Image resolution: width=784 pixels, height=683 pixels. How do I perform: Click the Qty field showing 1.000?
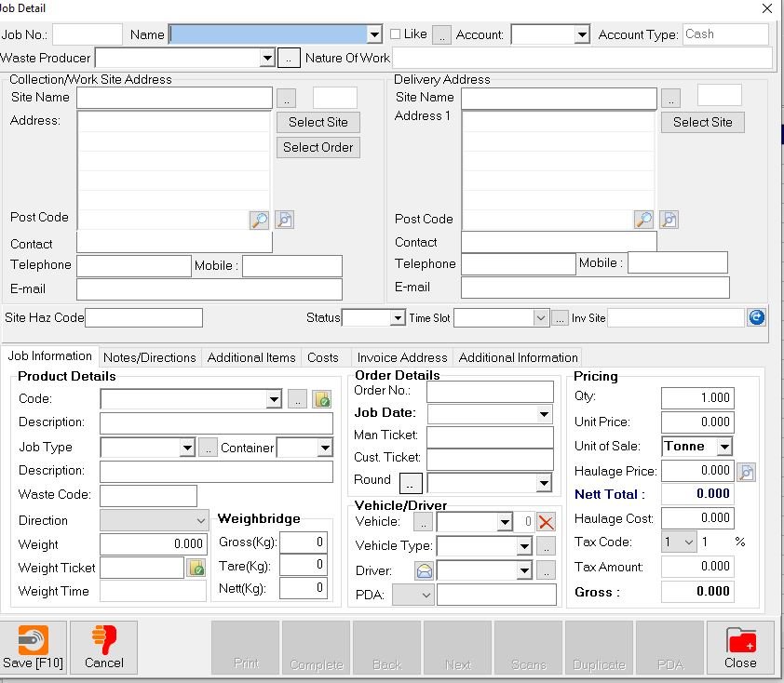[x=697, y=397]
